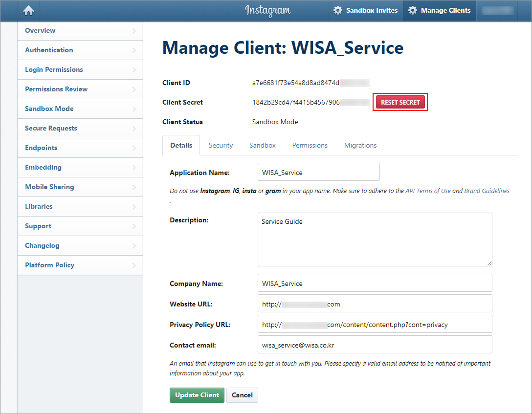Open Permissions Review documentation page
This screenshot has width=532, height=414.
(80, 89)
